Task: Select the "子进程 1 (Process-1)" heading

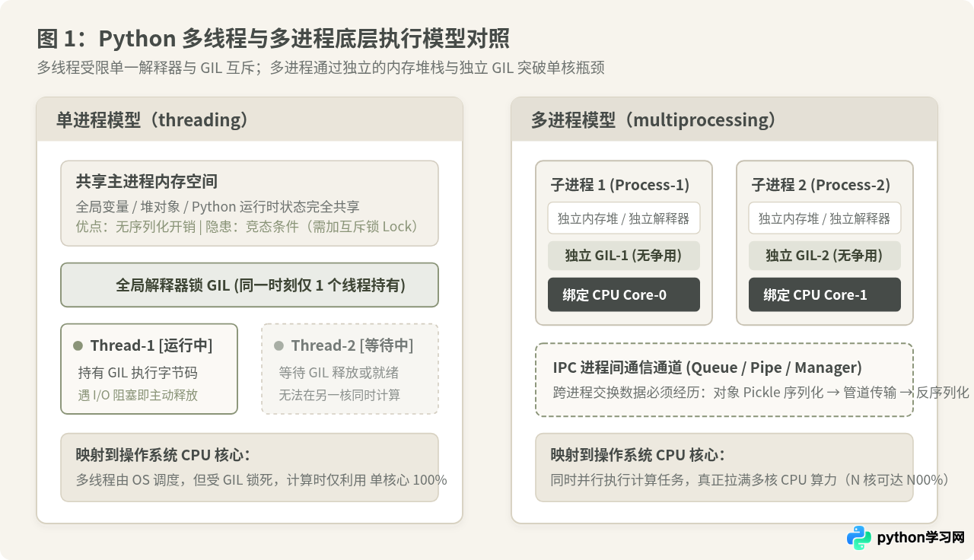Action: pyautogui.click(x=619, y=185)
